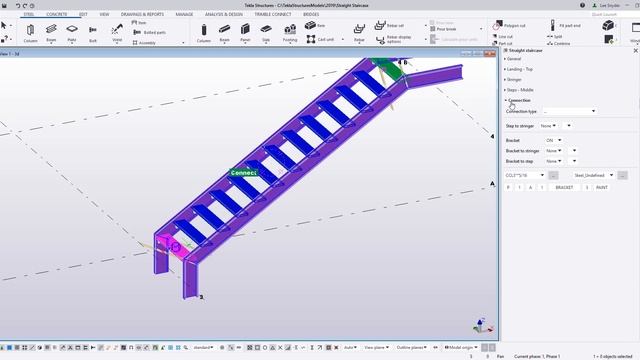Screen dimensions: 640x360
Task: Open the TRIMBLE CONNECT tab
Action: pyautogui.click(x=273, y=14)
